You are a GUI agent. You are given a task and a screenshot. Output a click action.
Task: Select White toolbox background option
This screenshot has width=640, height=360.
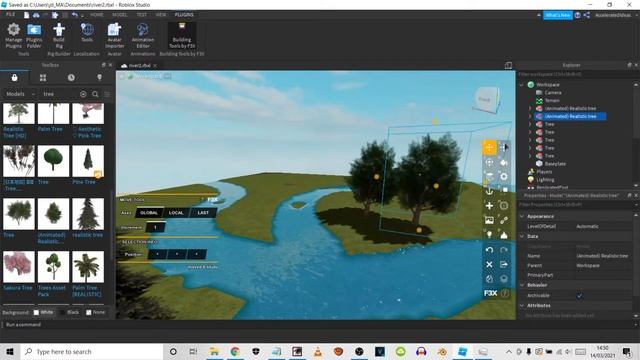43,312
